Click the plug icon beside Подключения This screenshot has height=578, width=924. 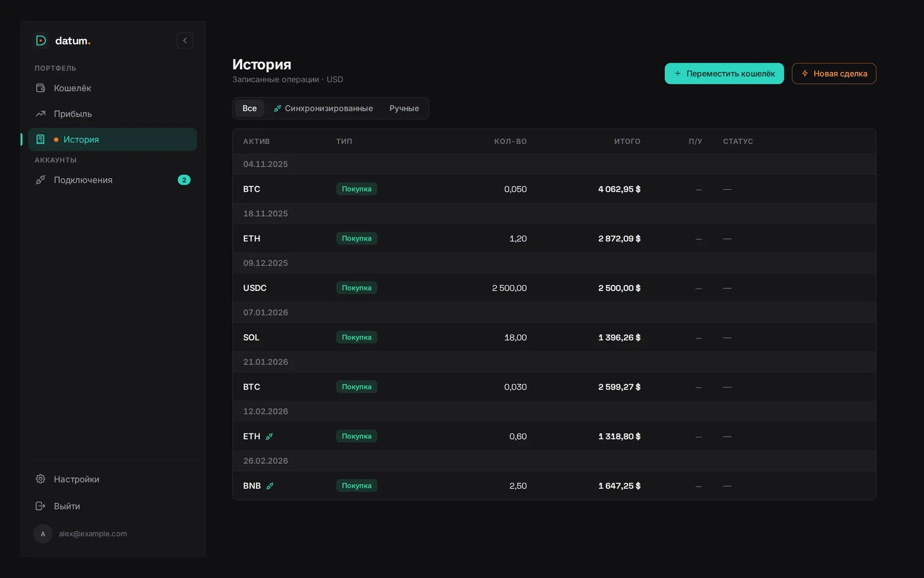[x=40, y=180]
